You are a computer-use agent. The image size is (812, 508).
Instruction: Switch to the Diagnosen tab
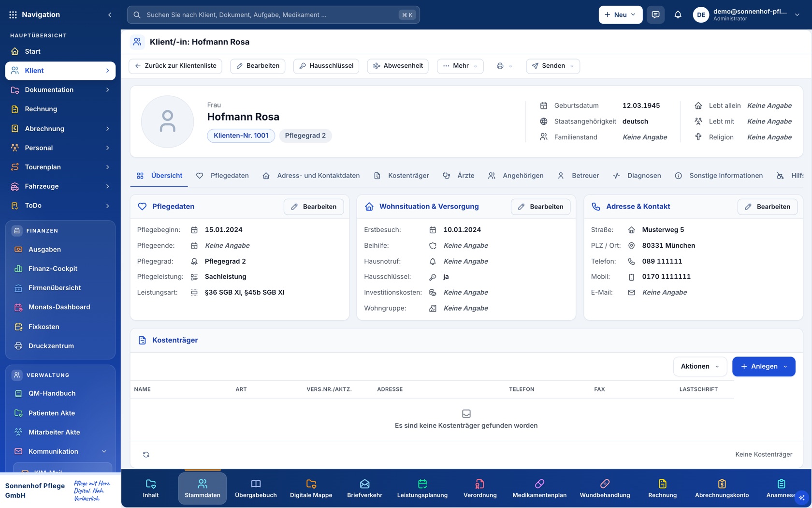pyautogui.click(x=637, y=176)
